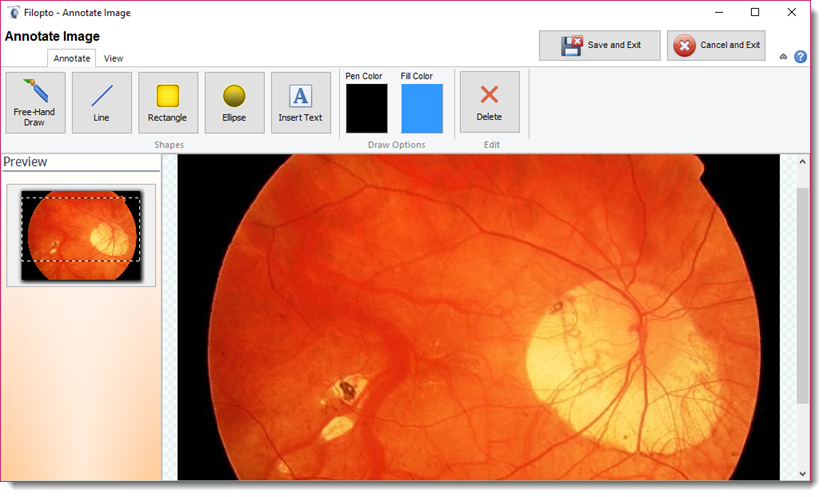This screenshot has height=497, width=826.
Task: Open help with the question mark icon
Action: [800, 56]
